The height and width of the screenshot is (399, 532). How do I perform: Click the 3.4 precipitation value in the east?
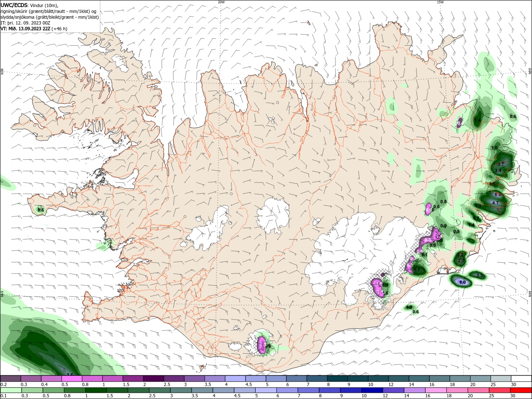(498, 170)
